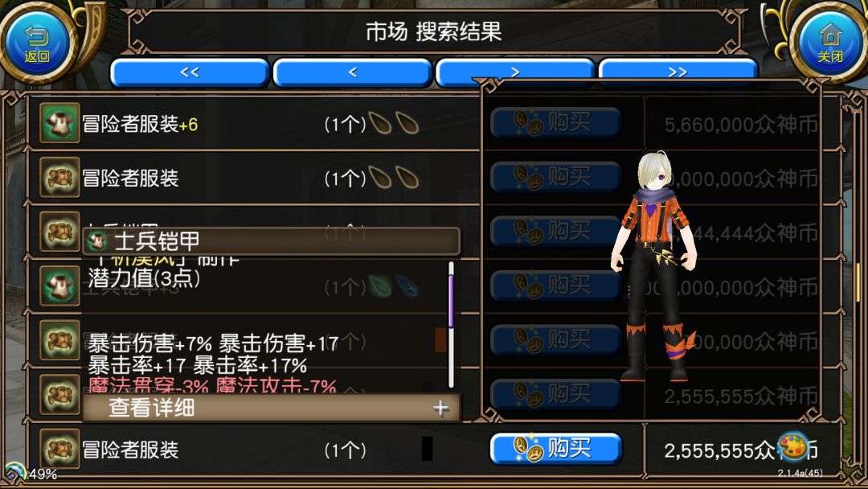Image resolution: width=868 pixels, height=489 pixels.
Task: Click the crystal slots on 冒险者服装+6
Action: pos(394,124)
